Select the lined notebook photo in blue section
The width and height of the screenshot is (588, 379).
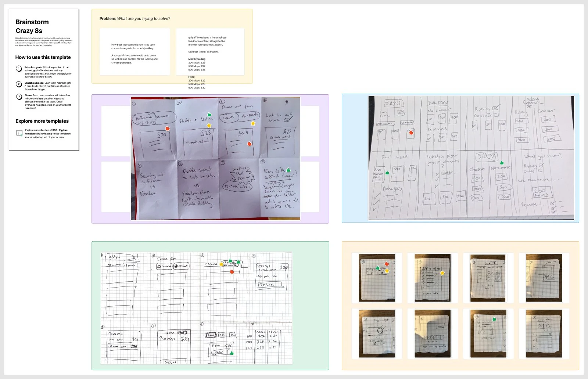[x=471, y=158]
